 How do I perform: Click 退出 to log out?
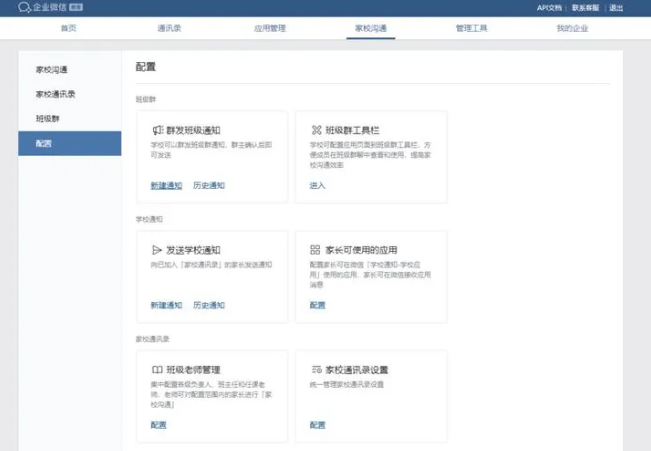click(616, 8)
